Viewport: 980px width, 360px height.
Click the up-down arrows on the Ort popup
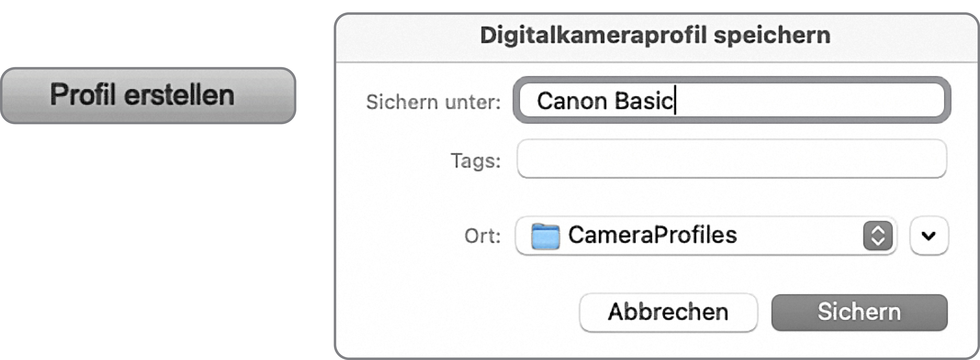(877, 236)
